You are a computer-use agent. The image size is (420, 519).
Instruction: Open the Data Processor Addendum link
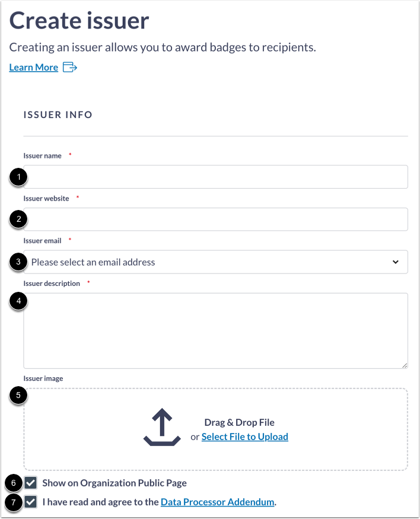click(217, 502)
